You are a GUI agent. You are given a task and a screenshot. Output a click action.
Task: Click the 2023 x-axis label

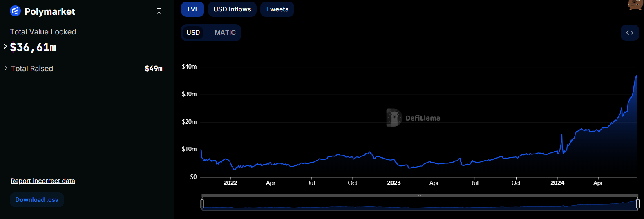(x=394, y=183)
